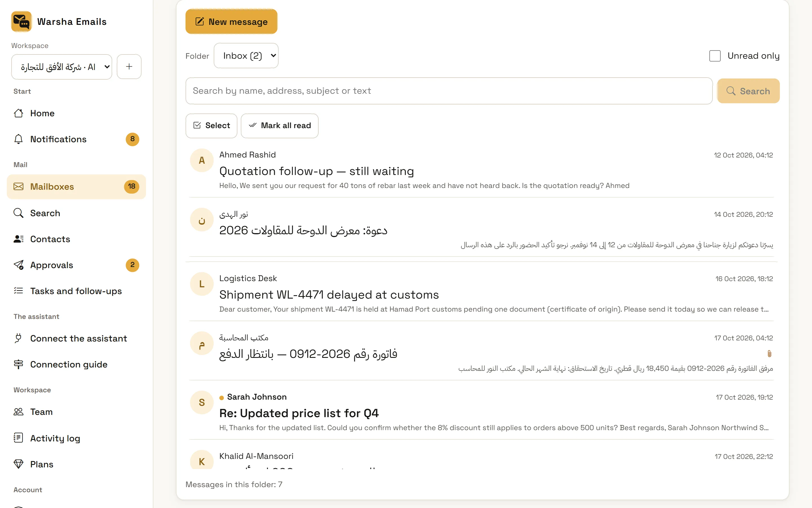812x508 pixels.
Task: Click the Activity log icon
Action: pyautogui.click(x=18, y=438)
